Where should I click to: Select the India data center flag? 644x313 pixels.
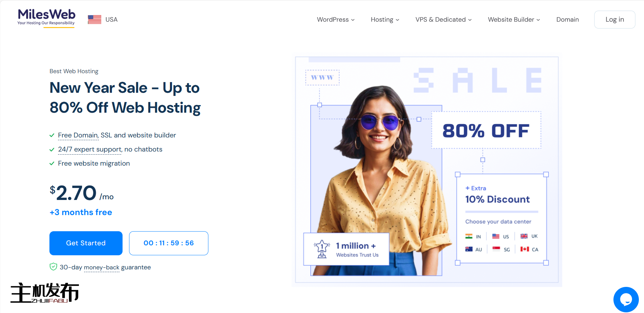tap(469, 236)
